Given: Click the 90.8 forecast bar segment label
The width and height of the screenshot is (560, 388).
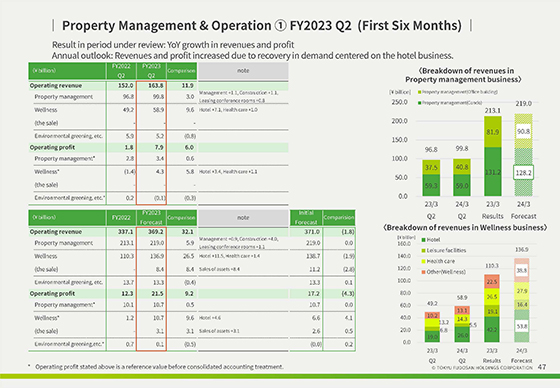Looking at the screenshot, I should coord(523,131).
